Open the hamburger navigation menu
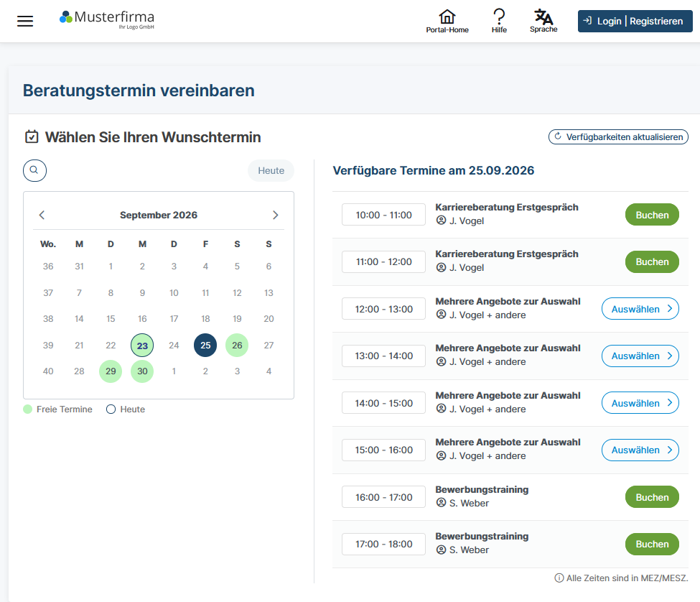This screenshot has width=700, height=602. pos(25,21)
